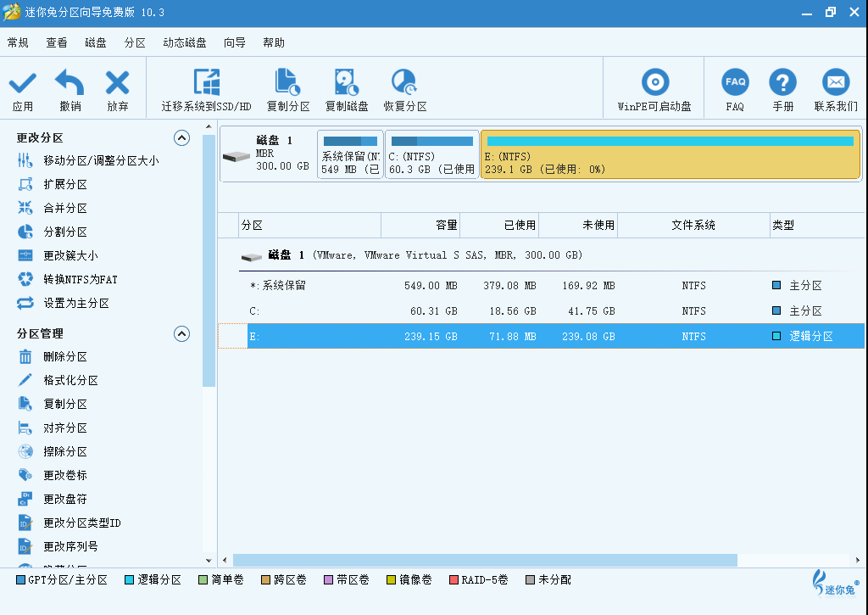Select 移动分区/调整分区大小 in sidebar

(x=101, y=160)
